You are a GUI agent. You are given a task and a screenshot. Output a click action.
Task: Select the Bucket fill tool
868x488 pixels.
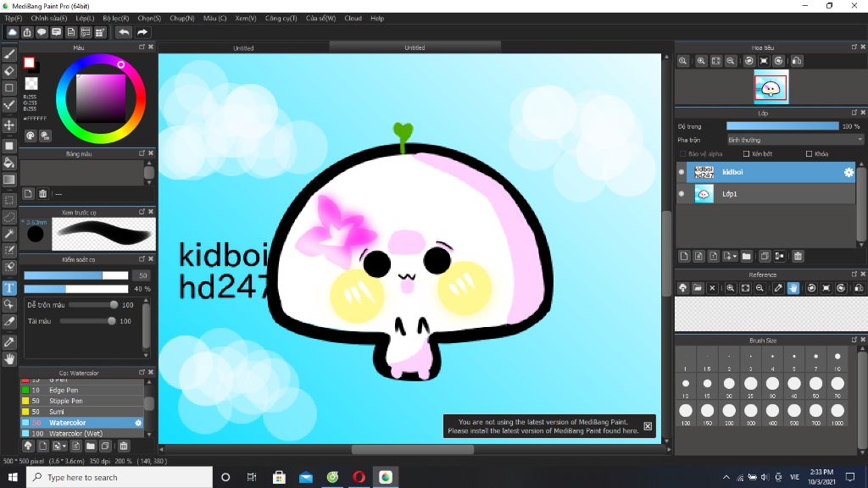click(9, 163)
